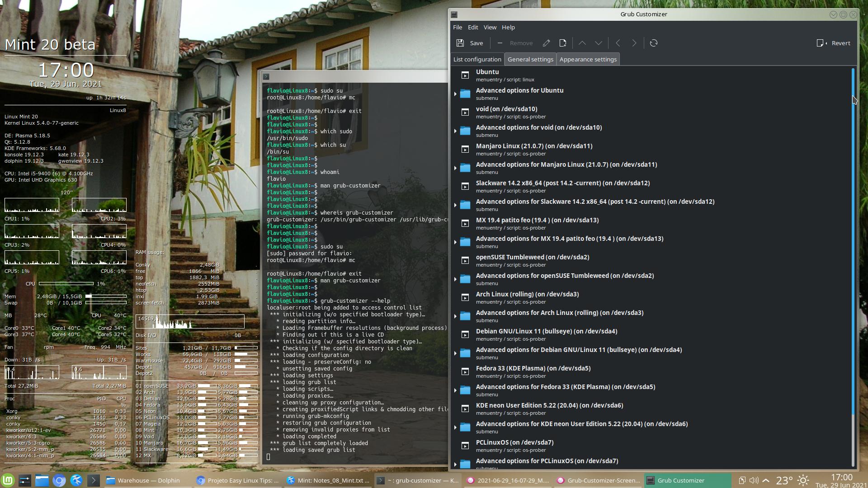Select the PCLinuxOS (on /dev/sda7) entry
Viewport: 868px width, 488px height.
pos(651,446)
